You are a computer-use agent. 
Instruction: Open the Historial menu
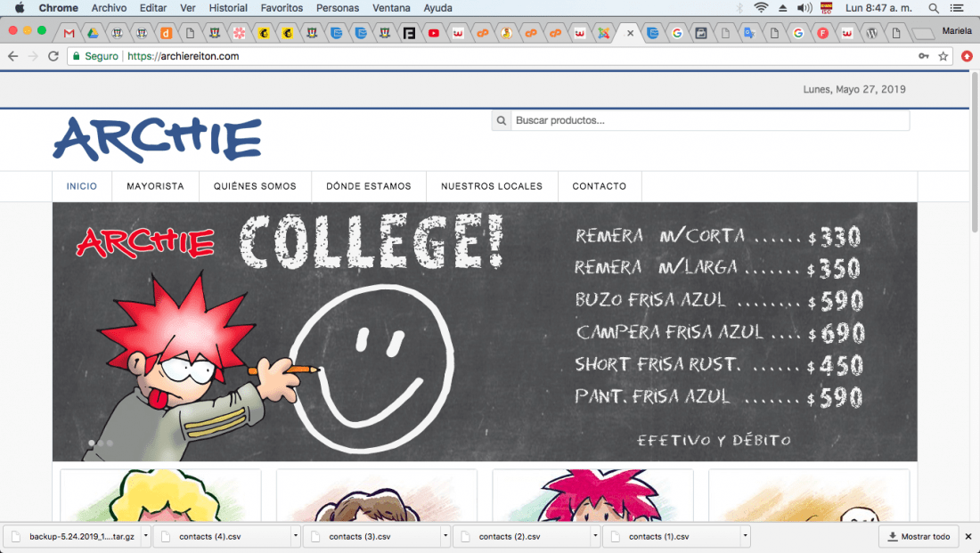point(228,8)
